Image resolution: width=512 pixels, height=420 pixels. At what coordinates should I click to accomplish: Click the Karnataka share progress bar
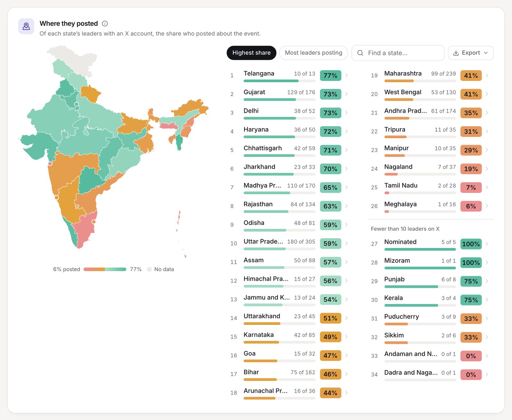coord(279,342)
